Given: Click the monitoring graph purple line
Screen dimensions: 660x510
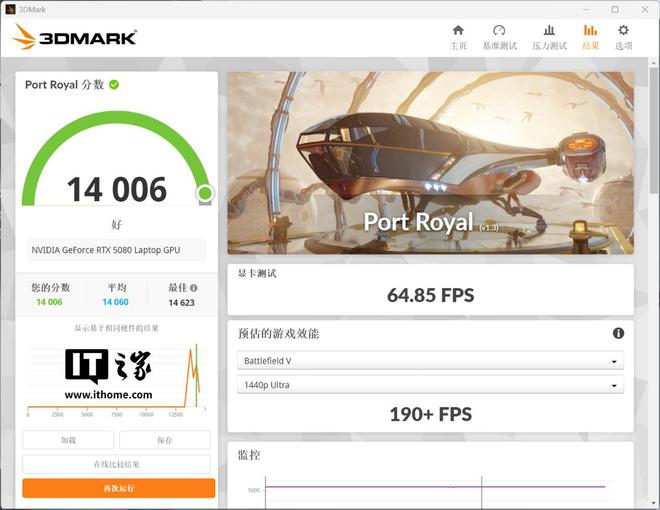Looking at the screenshot, I should click(435, 487).
